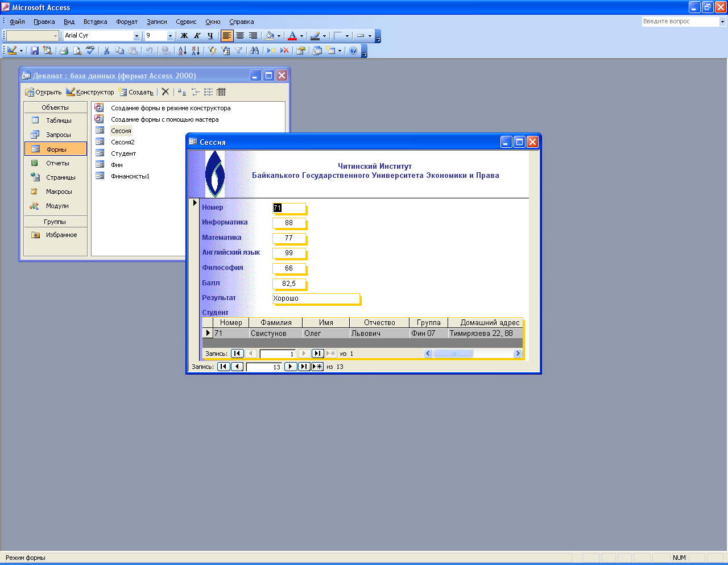Open Print Preview from toolbar
The width and height of the screenshot is (728, 565).
pyautogui.click(x=77, y=51)
